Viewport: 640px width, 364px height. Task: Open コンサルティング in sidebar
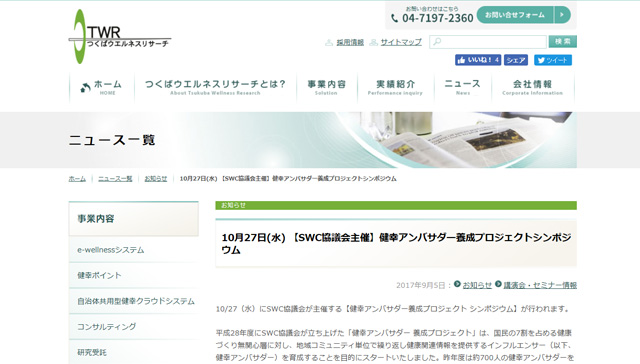133,327
